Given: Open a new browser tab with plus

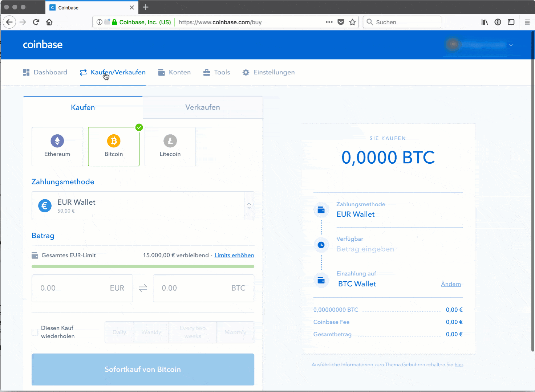Looking at the screenshot, I should click(x=146, y=7).
